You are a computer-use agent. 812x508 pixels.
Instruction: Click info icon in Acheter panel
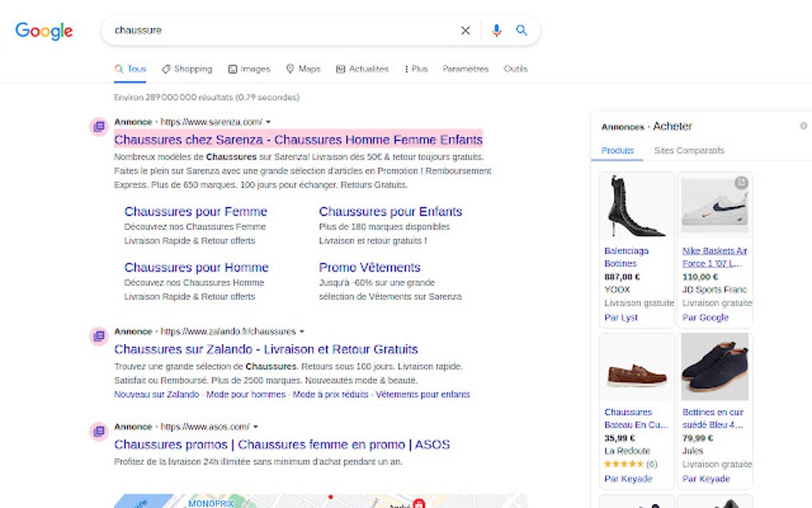pyautogui.click(x=803, y=125)
